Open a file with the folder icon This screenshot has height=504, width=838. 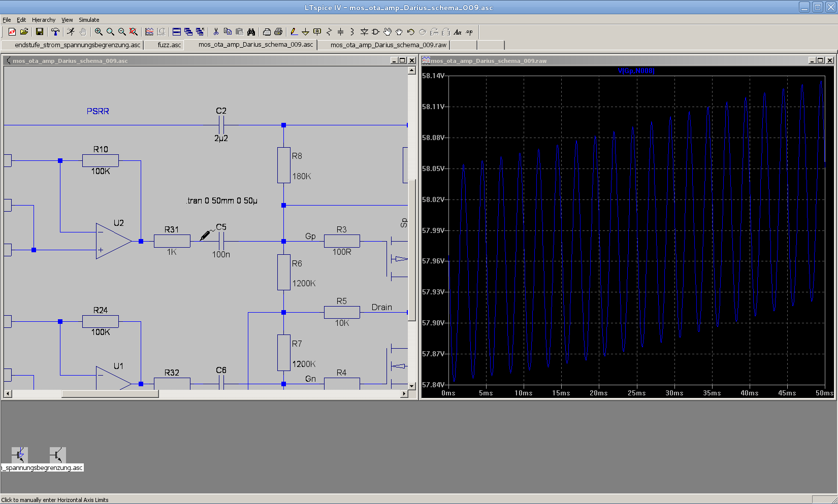(24, 31)
